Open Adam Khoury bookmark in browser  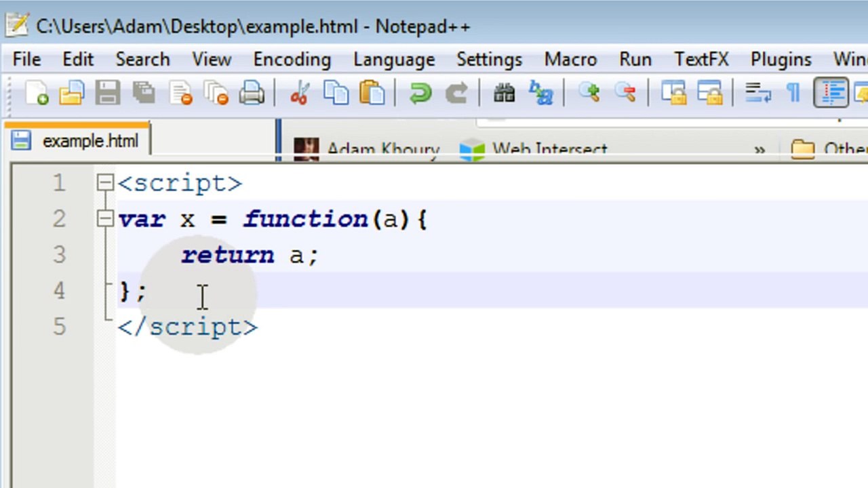[x=367, y=150]
